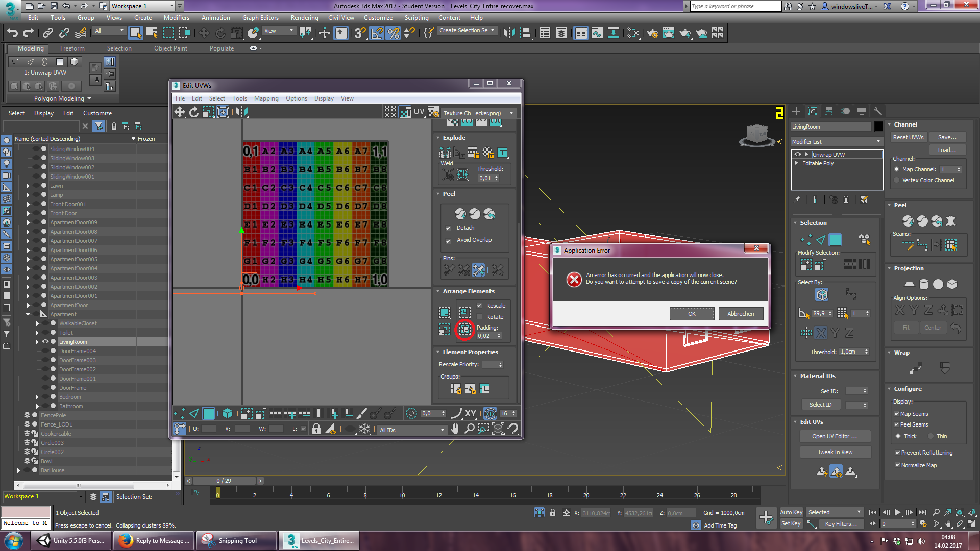Toggle the Detach checkbox in Peel
Image resolution: width=980 pixels, height=551 pixels.
(448, 228)
